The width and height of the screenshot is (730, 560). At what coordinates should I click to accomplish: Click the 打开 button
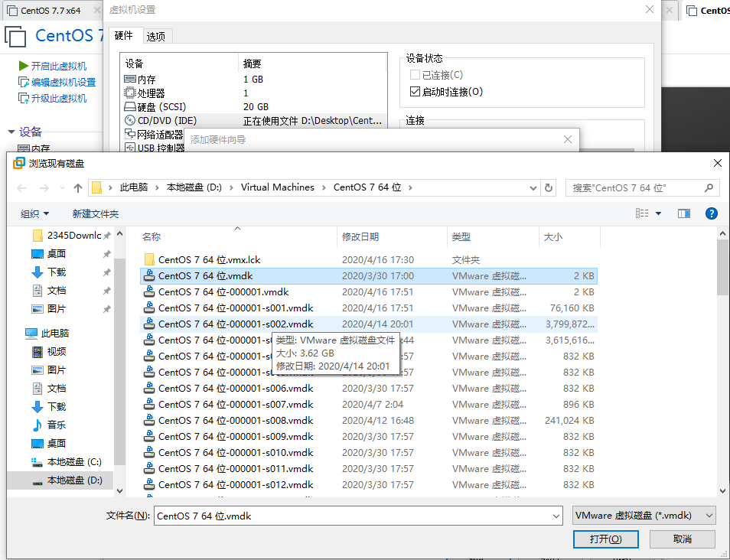(x=605, y=539)
